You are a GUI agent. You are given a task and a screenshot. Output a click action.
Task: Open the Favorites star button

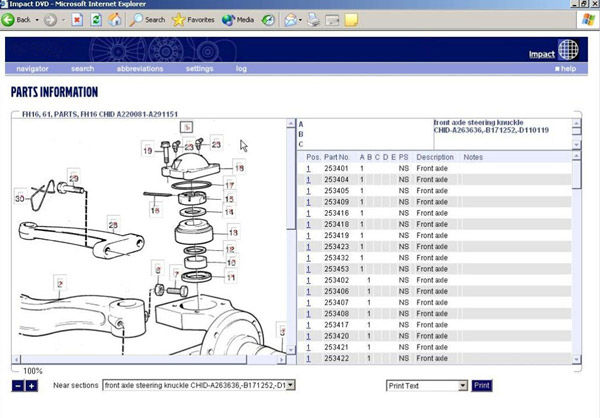click(x=193, y=19)
